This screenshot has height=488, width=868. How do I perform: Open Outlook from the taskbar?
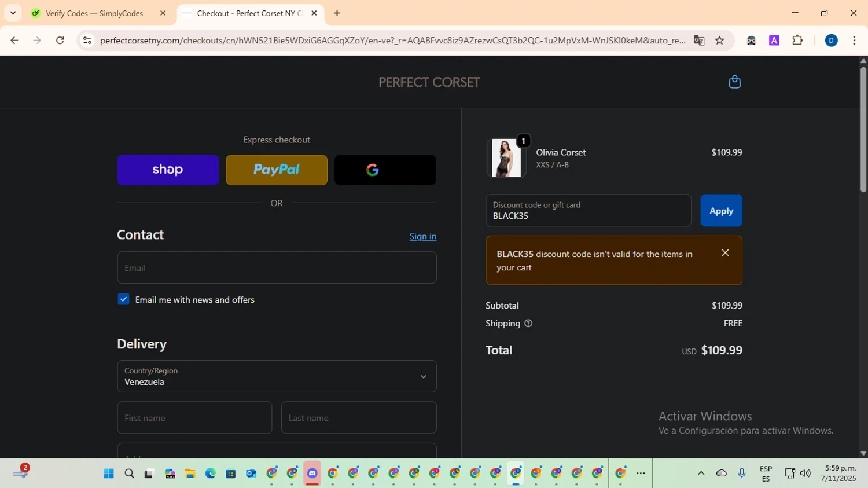click(x=251, y=474)
